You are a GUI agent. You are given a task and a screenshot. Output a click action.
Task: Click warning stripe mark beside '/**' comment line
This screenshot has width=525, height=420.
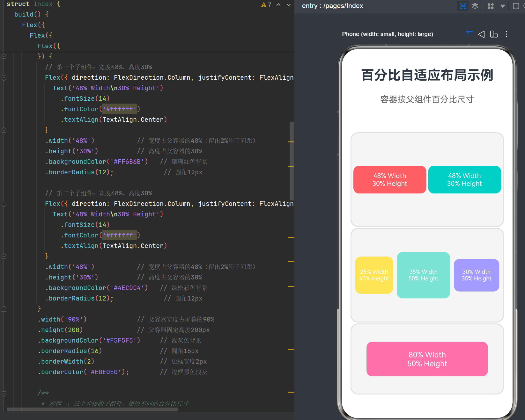[x=291, y=392]
